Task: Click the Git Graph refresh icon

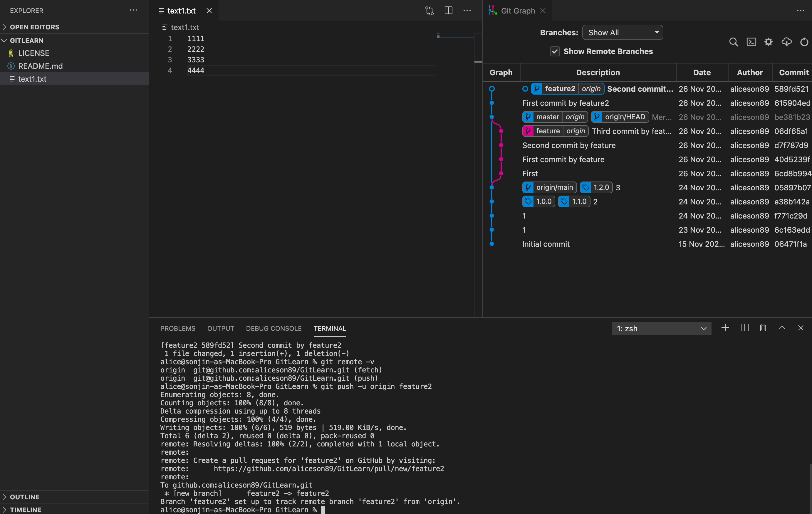Action: coord(804,42)
